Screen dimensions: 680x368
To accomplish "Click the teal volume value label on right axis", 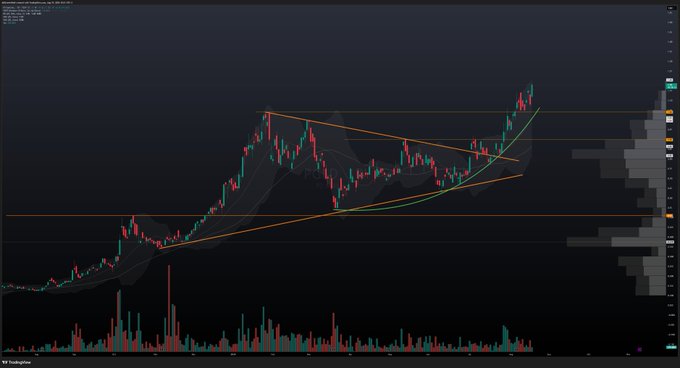I will pyautogui.click(x=670, y=347).
